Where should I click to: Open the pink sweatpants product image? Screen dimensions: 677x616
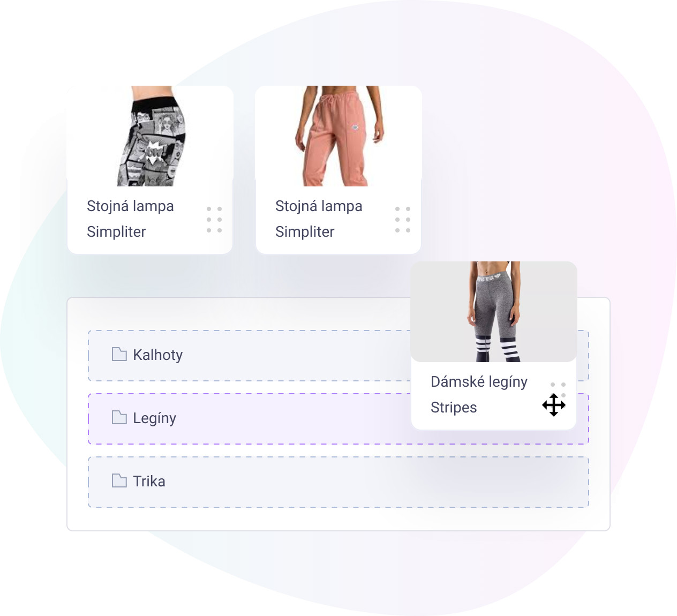(x=338, y=136)
